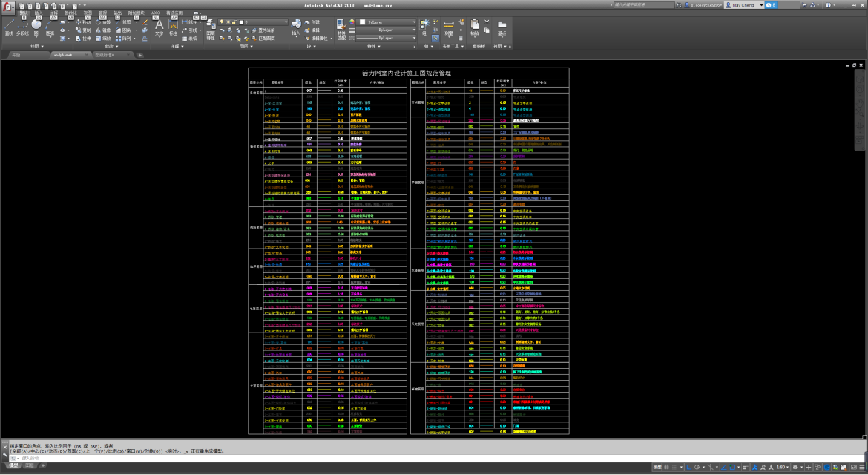The image size is (868, 475).
Task: Click the Text (文字) annotation tool
Action: click(x=159, y=27)
